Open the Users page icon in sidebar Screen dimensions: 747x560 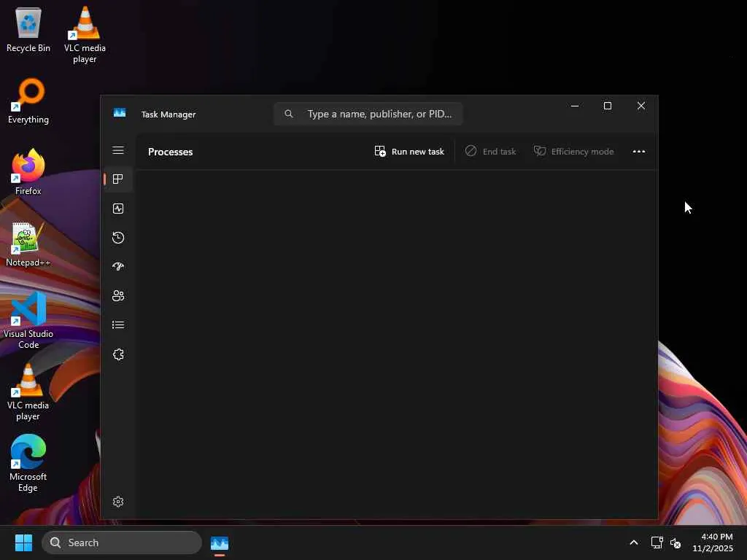118,296
